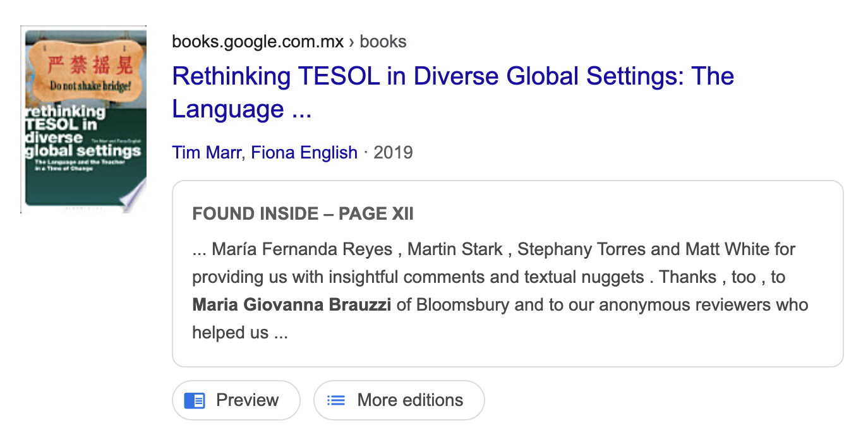Click the publication year 2019
This screenshot has height=447, width=868.
coord(393,153)
